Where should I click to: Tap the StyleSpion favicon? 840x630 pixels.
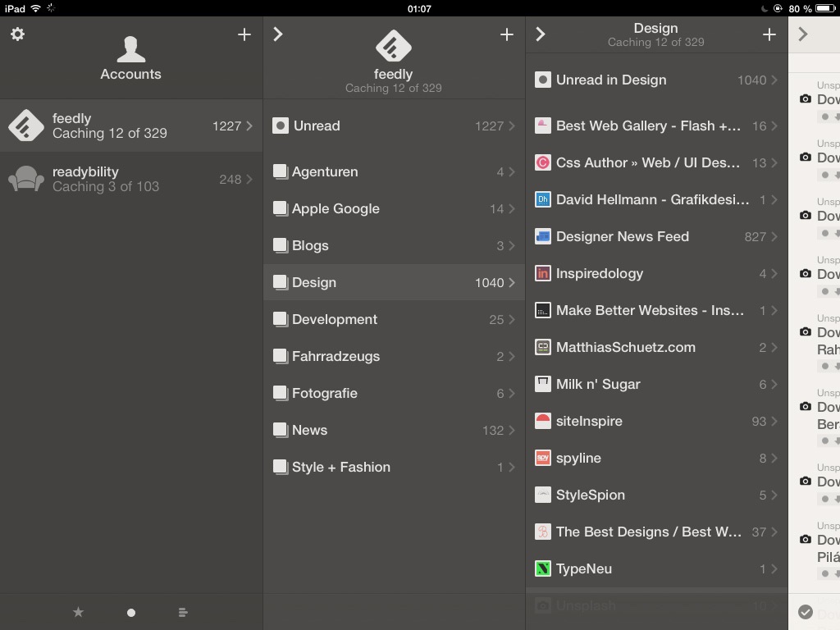(543, 495)
